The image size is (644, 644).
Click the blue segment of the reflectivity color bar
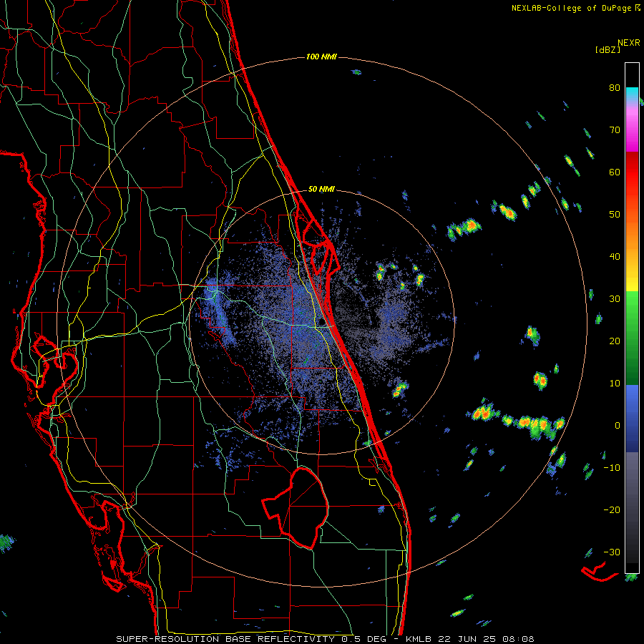pyautogui.click(x=632, y=419)
